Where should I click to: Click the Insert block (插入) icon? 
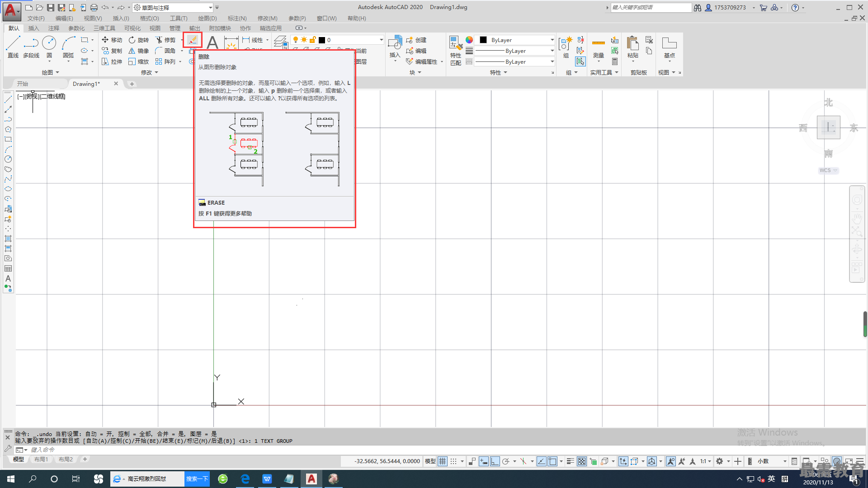pyautogui.click(x=395, y=43)
